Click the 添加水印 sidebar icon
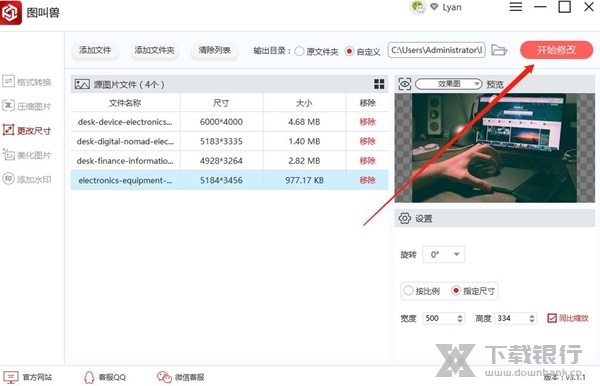600x386 pixels. pyautogui.click(x=8, y=179)
